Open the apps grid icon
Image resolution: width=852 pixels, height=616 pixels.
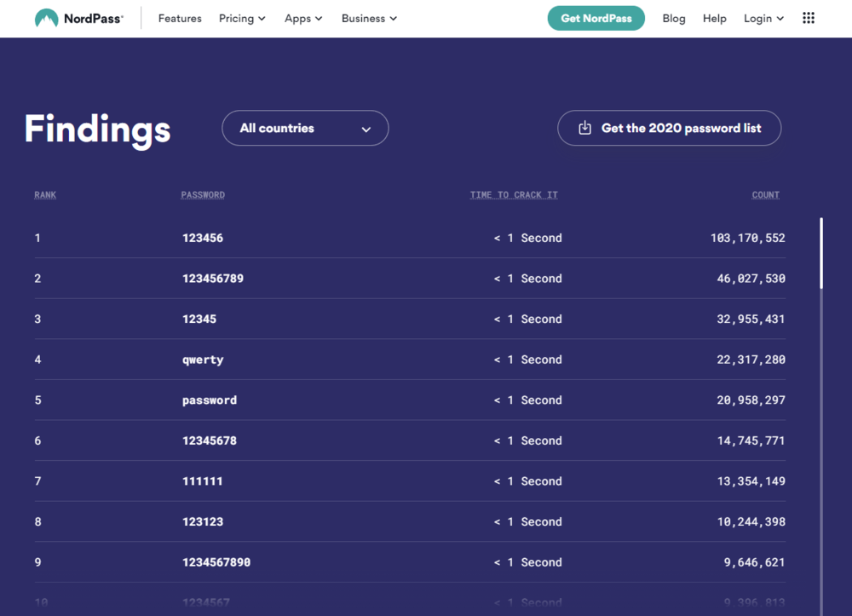tap(809, 18)
